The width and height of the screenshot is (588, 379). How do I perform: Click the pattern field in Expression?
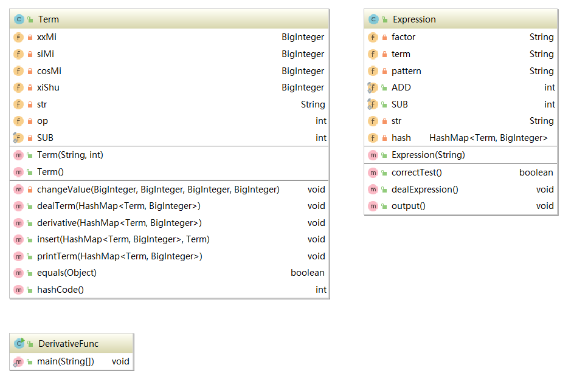tap(406, 71)
